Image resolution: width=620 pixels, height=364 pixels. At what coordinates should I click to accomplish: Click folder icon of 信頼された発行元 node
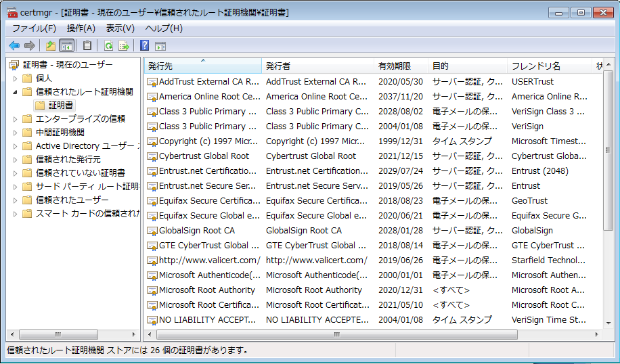coord(27,160)
